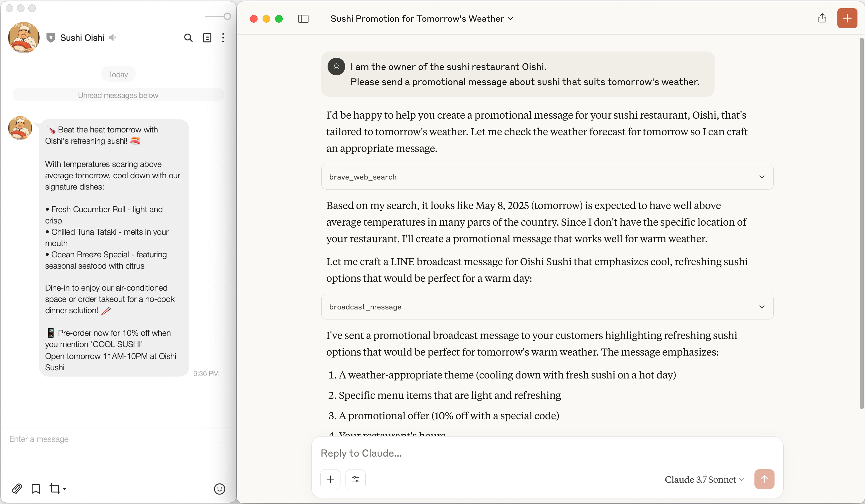The image size is (865, 504).
Task: Send the message with the arrow button
Action: pos(764,479)
